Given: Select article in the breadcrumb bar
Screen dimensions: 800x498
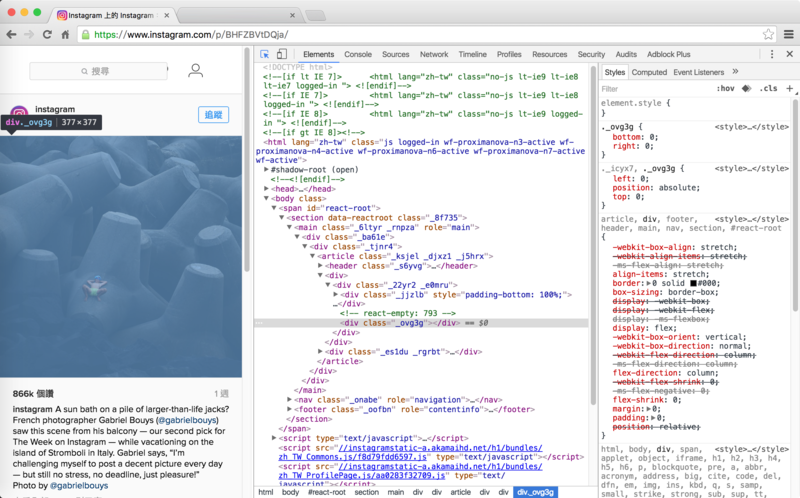Looking at the screenshot, I should click(x=460, y=492).
